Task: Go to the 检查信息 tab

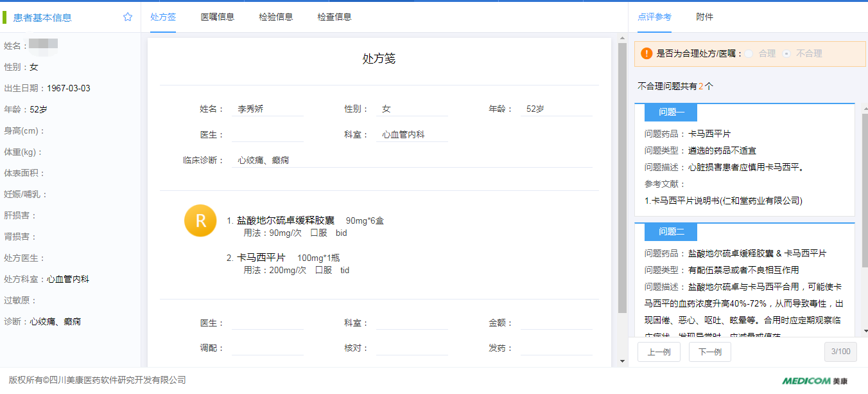Action: point(334,17)
